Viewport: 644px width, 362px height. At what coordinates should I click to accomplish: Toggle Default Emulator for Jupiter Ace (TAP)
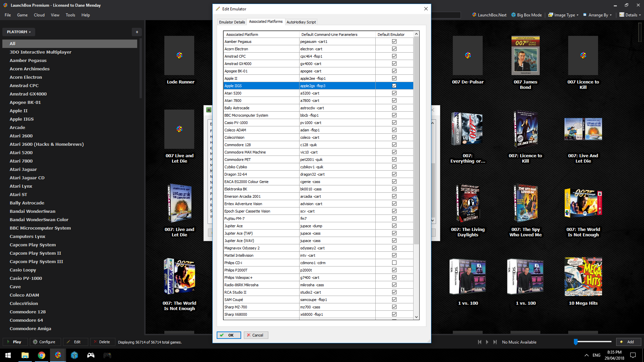tap(394, 233)
